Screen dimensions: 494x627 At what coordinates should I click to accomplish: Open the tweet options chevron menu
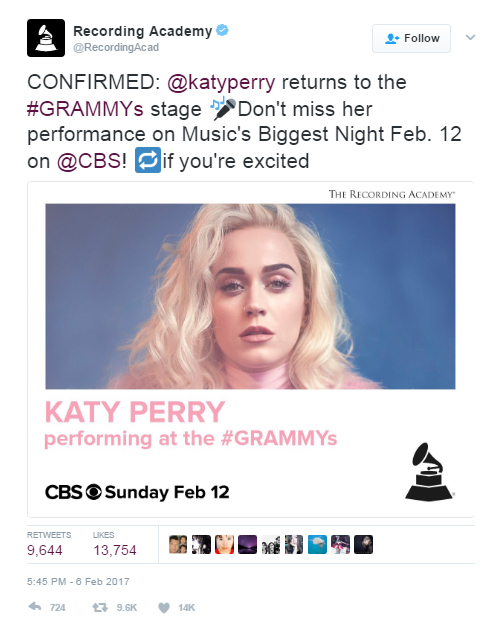pos(470,38)
